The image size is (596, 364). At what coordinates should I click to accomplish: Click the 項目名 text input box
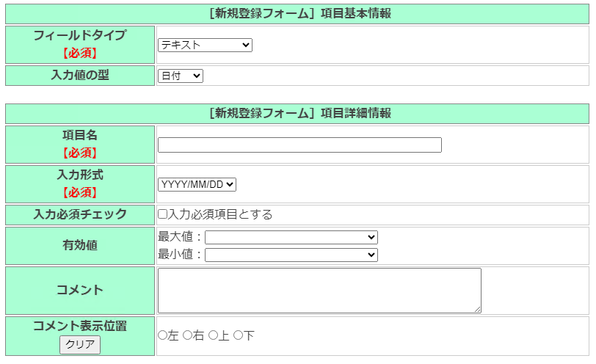pos(299,145)
